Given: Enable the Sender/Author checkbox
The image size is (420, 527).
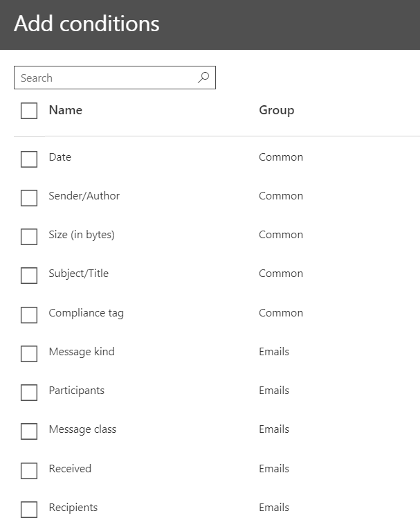Looking at the screenshot, I should coord(29,197).
